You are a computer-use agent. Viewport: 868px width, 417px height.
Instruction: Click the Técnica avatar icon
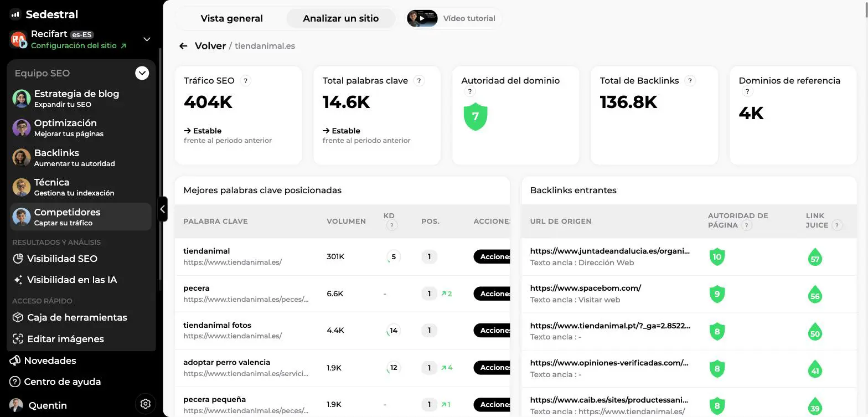pyautogui.click(x=22, y=187)
